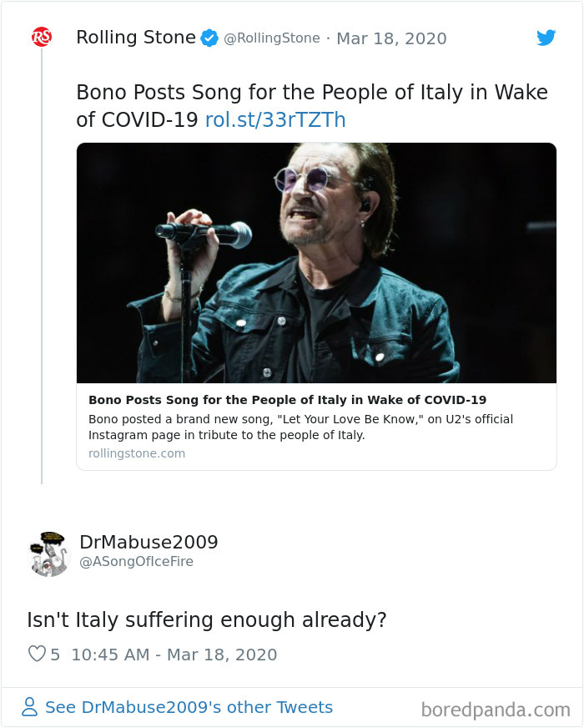
Task: Click the reply text about Italy suffering
Action: click(x=207, y=620)
